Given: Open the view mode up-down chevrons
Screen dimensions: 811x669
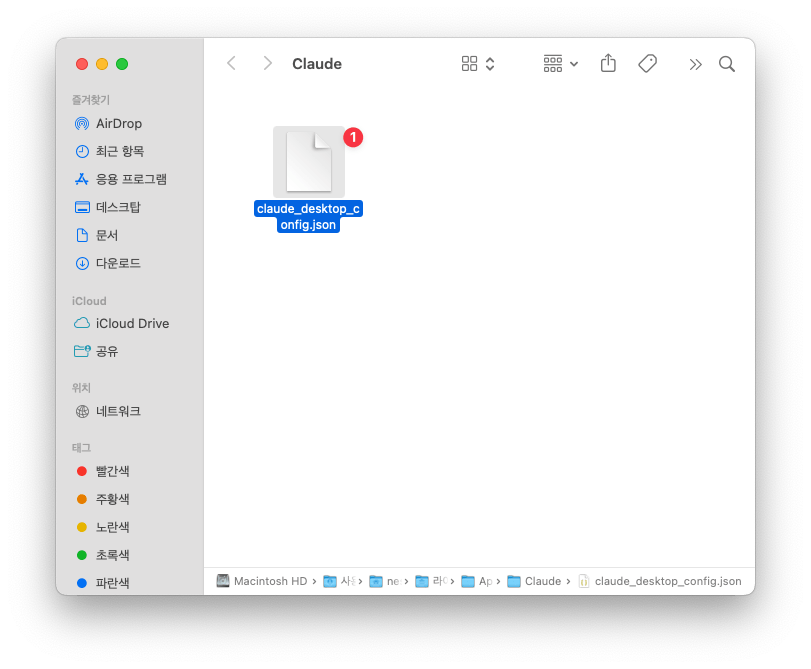Looking at the screenshot, I should click(x=490, y=64).
